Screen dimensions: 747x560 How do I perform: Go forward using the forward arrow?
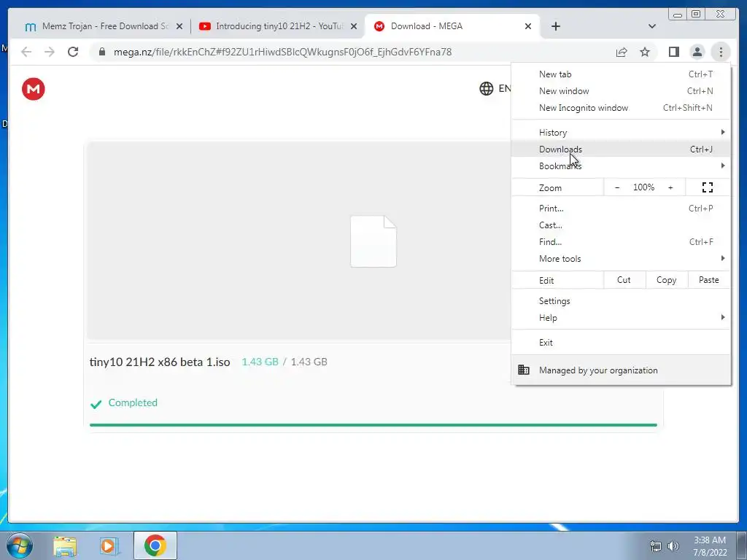pos(50,52)
